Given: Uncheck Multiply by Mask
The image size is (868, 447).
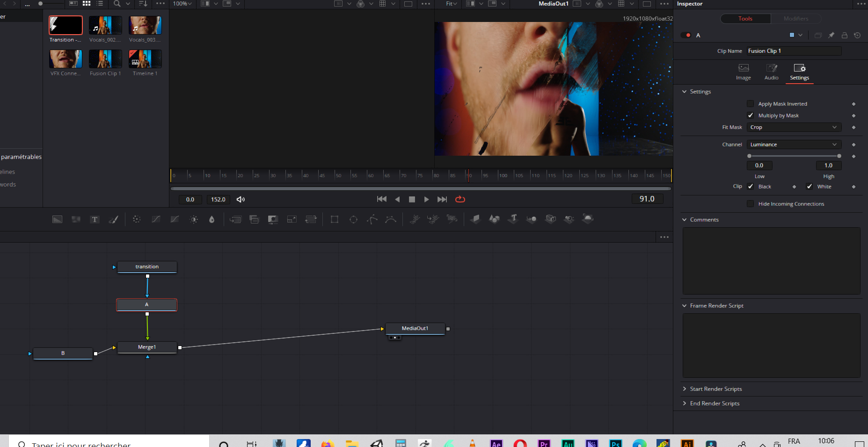Looking at the screenshot, I should click(x=751, y=115).
